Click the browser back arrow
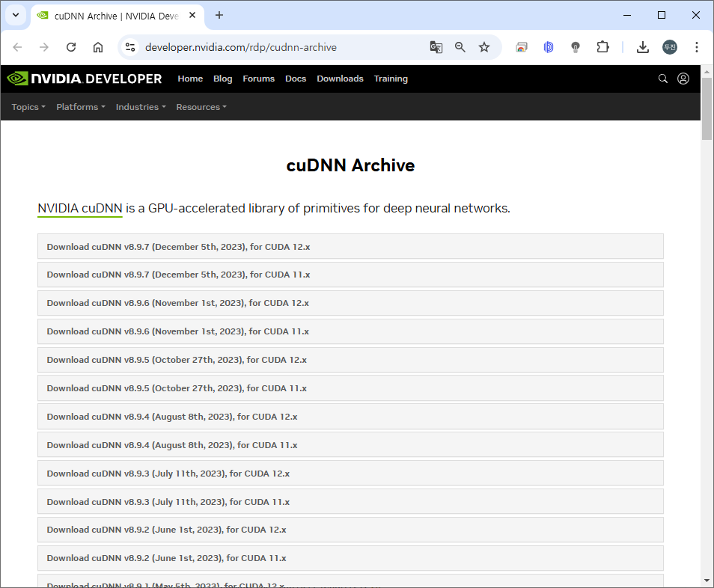The image size is (714, 588). coord(17,47)
